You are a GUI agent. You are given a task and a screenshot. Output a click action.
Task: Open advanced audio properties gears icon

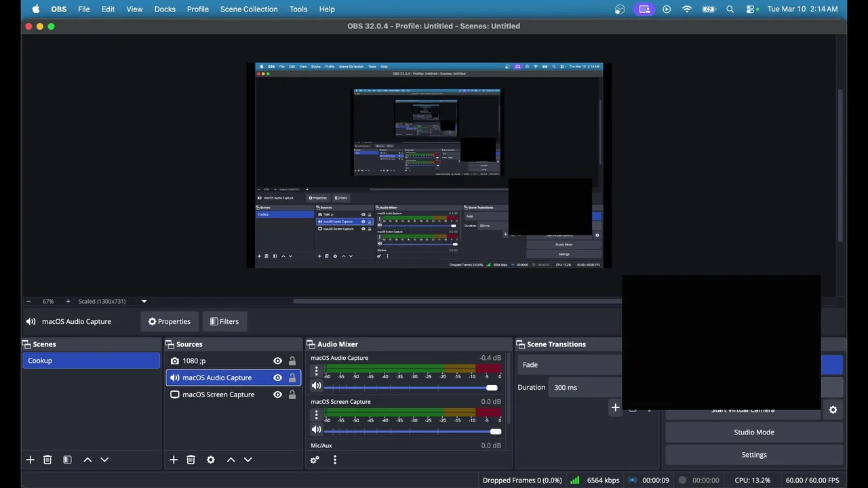click(x=315, y=460)
